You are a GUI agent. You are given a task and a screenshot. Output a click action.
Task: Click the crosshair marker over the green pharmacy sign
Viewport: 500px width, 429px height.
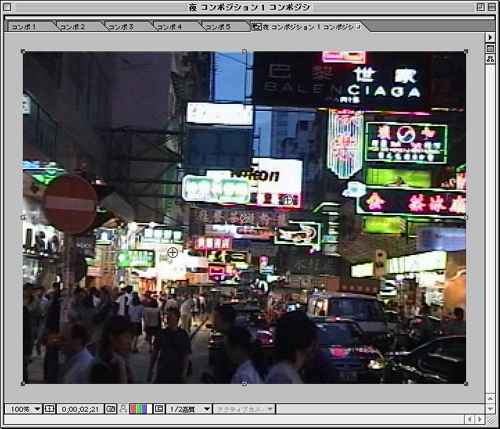point(172,253)
